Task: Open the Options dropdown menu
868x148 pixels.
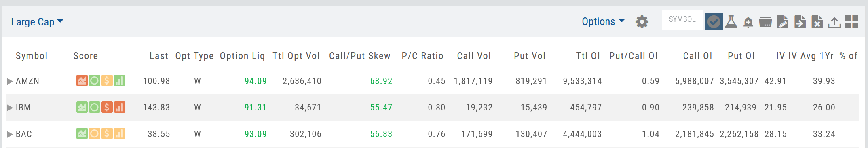Action: (603, 21)
